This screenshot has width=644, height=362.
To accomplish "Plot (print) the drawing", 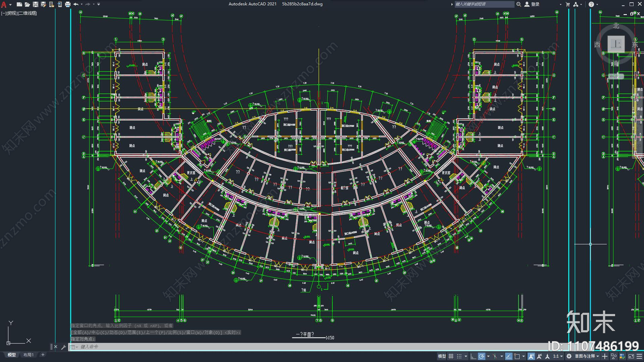I will (68, 4).
